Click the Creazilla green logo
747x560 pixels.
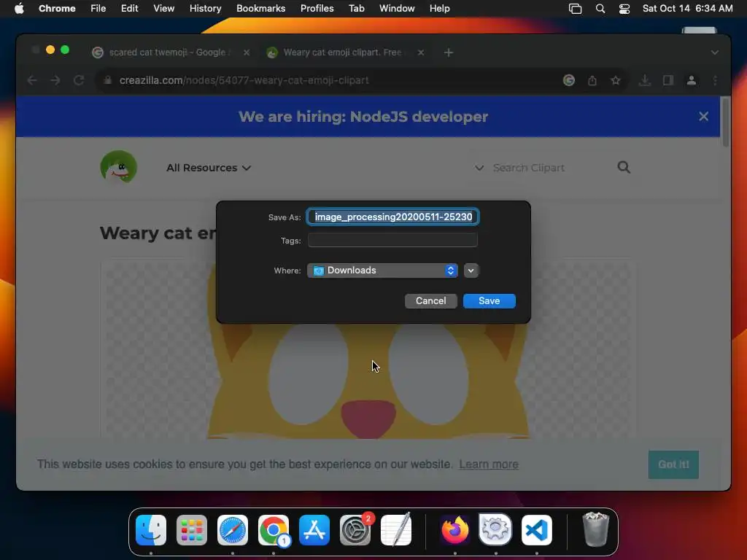point(119,167)
